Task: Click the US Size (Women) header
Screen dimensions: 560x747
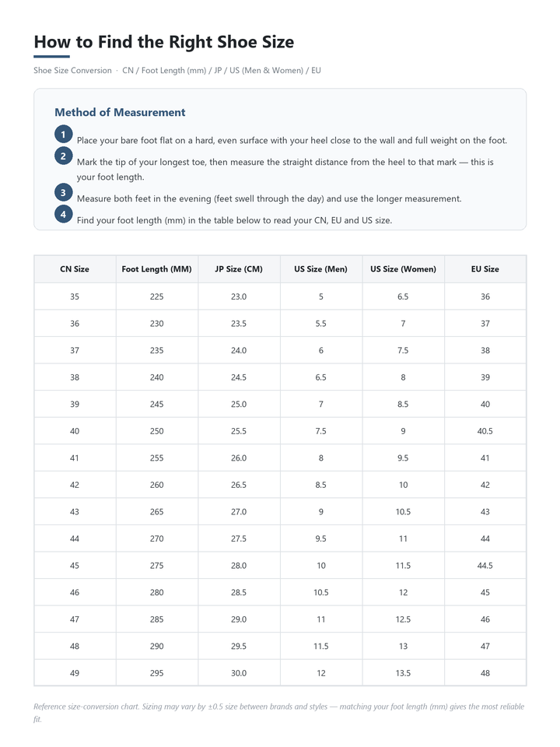Action: click(404, 269)
